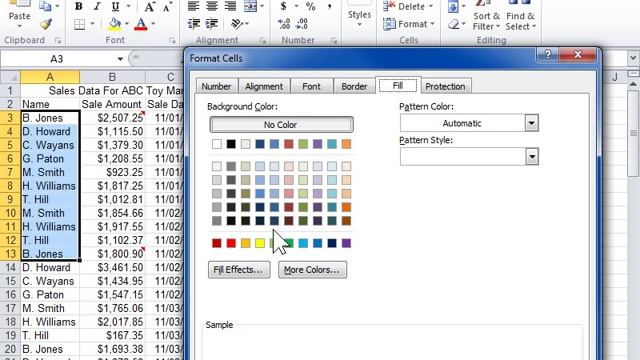Image resolution: width=640 pixels, height=360 pixels.
Task: Select row 14 header
Action: coord(10,267)
